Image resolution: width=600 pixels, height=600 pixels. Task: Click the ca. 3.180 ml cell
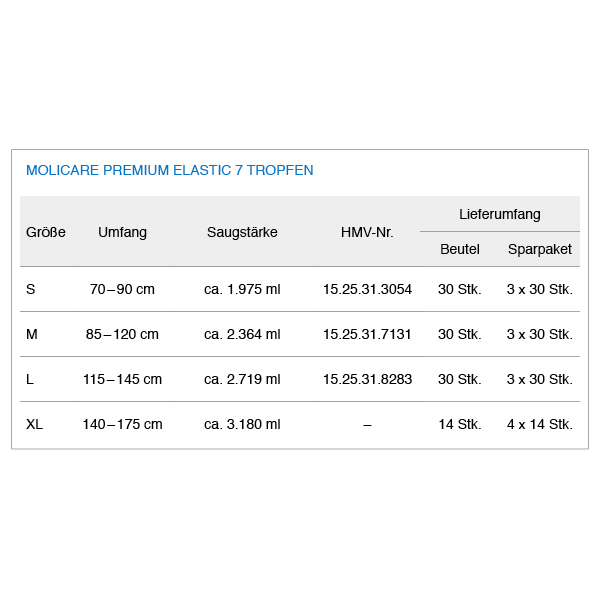(242, 424)
